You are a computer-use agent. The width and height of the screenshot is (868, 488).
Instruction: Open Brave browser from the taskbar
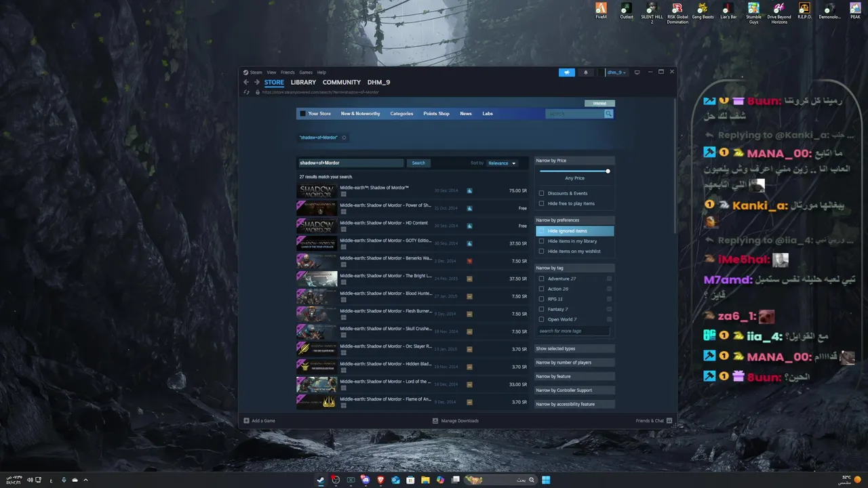pos(380,480)
